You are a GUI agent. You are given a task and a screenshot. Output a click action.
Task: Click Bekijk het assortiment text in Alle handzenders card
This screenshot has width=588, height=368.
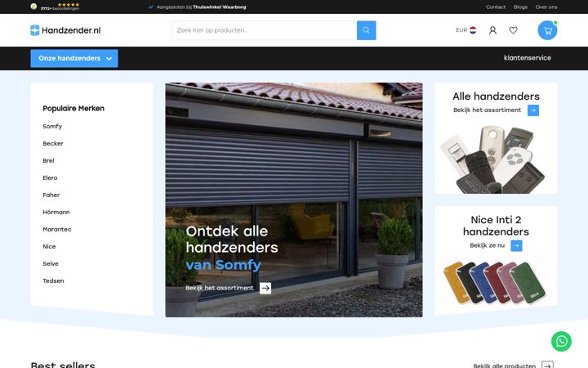click(487, 110)
